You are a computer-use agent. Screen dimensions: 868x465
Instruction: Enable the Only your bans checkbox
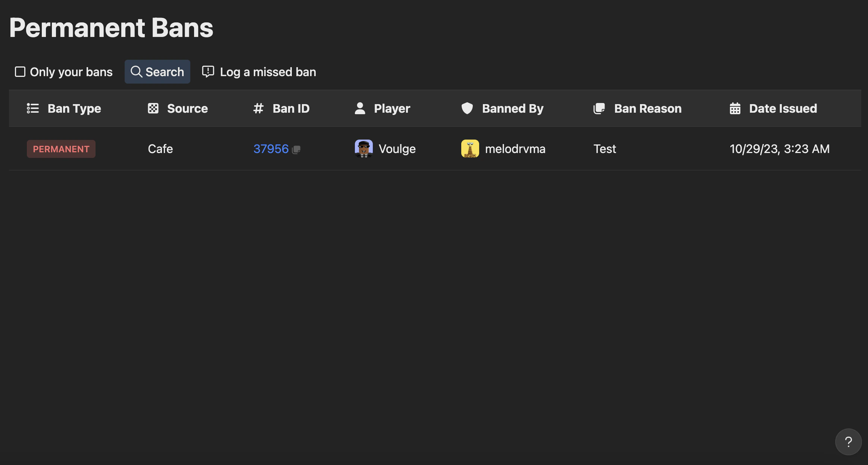(x=20, y=72)
